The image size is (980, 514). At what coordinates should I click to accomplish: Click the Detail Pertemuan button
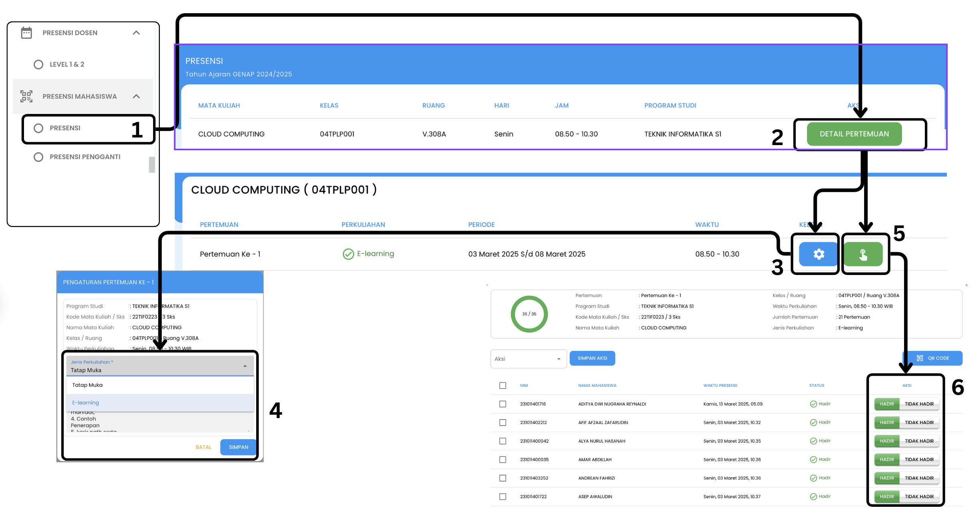(x=854, y=134)
